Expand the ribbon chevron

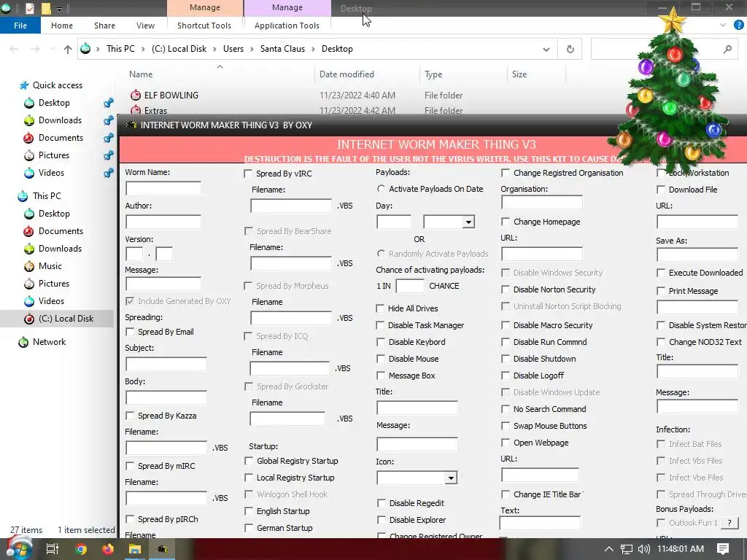723,26
